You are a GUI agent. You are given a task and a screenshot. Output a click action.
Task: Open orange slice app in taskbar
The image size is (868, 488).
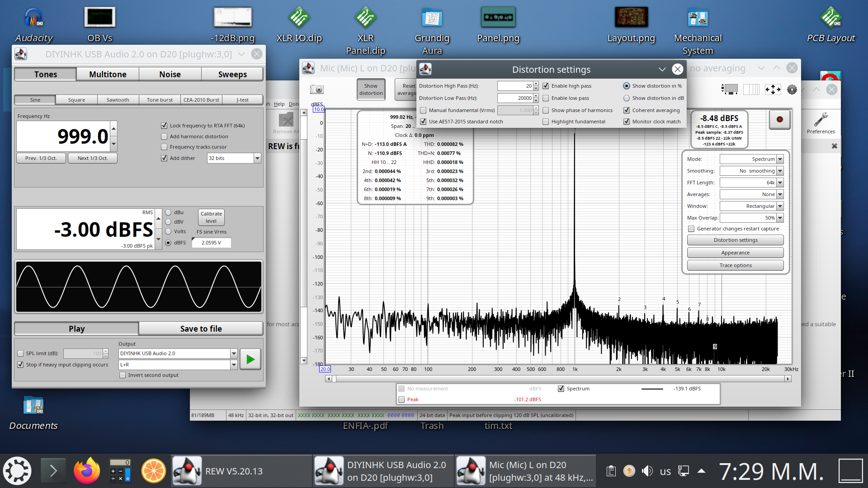coord(154,471)
